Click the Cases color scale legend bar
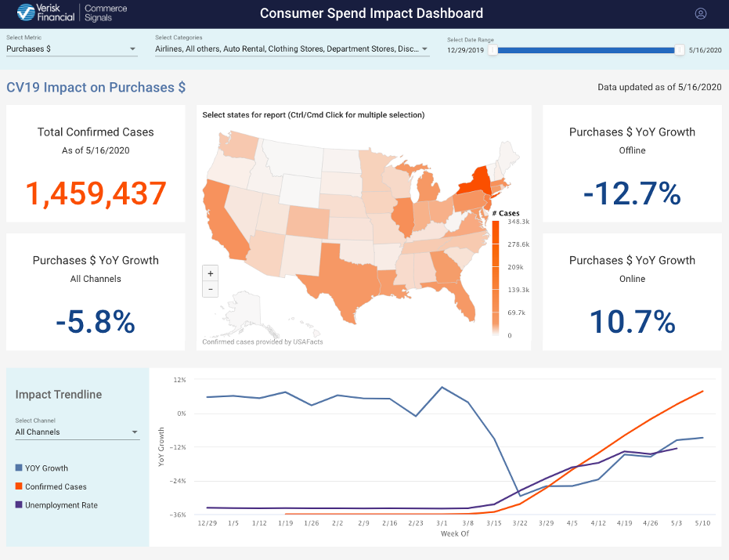729x560 pixels. click(x=496, y=278)
